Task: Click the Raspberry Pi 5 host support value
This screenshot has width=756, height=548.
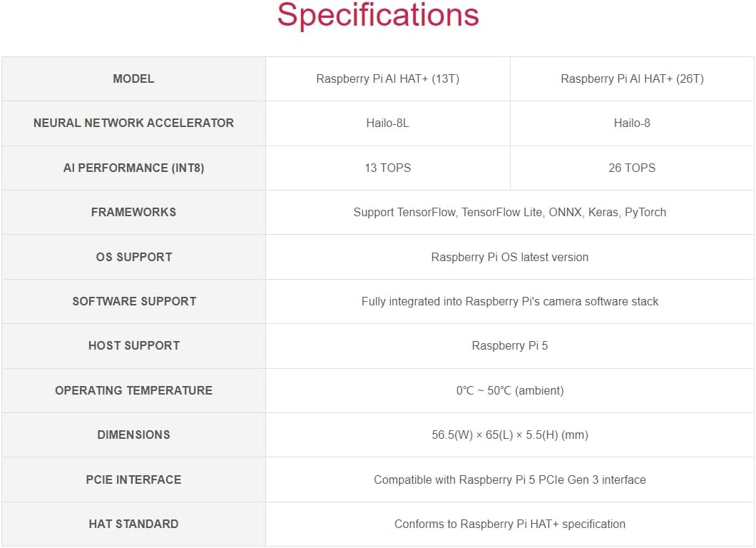Action: pos(509,345)
